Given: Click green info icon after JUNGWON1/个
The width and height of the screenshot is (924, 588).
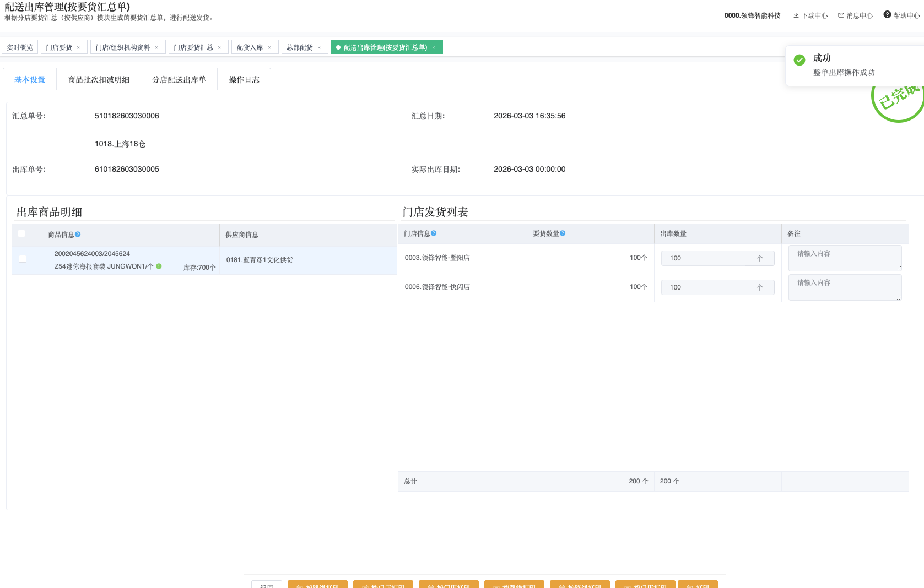Looking at the screenshot, I should 159,266.
